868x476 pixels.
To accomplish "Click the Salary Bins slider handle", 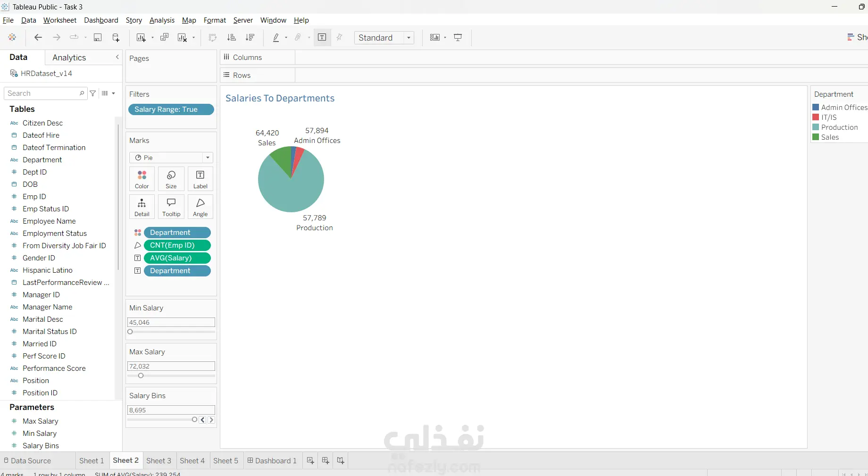I will coord(194,419).
